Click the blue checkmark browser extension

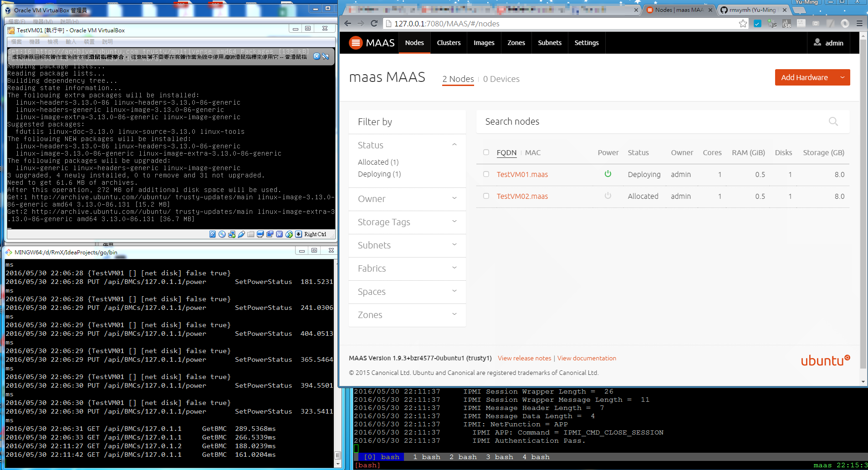[757, 24]
